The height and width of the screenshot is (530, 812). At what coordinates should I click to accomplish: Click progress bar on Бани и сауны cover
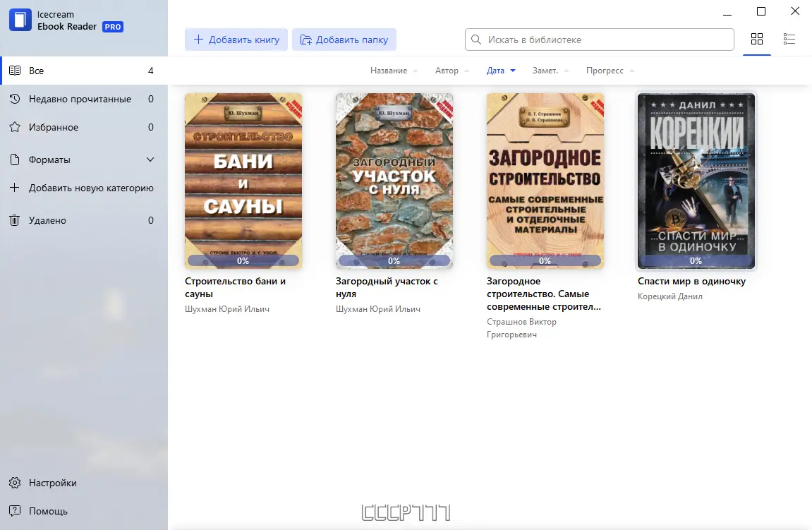243,260
